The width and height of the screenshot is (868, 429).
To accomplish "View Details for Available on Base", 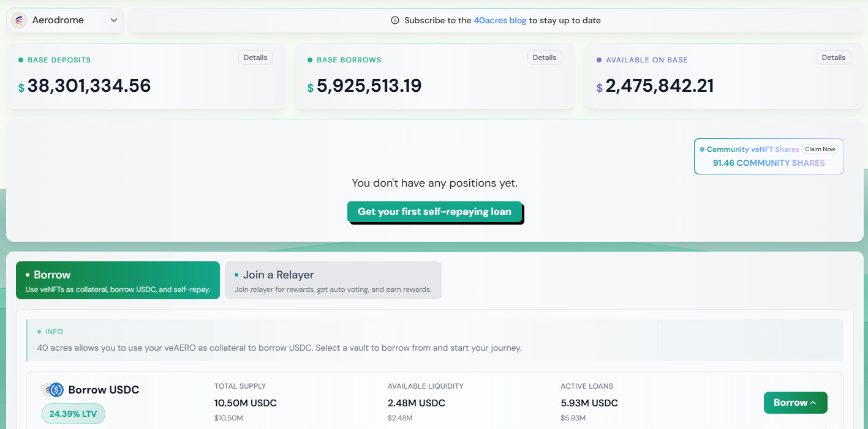I will coord(833,58).
